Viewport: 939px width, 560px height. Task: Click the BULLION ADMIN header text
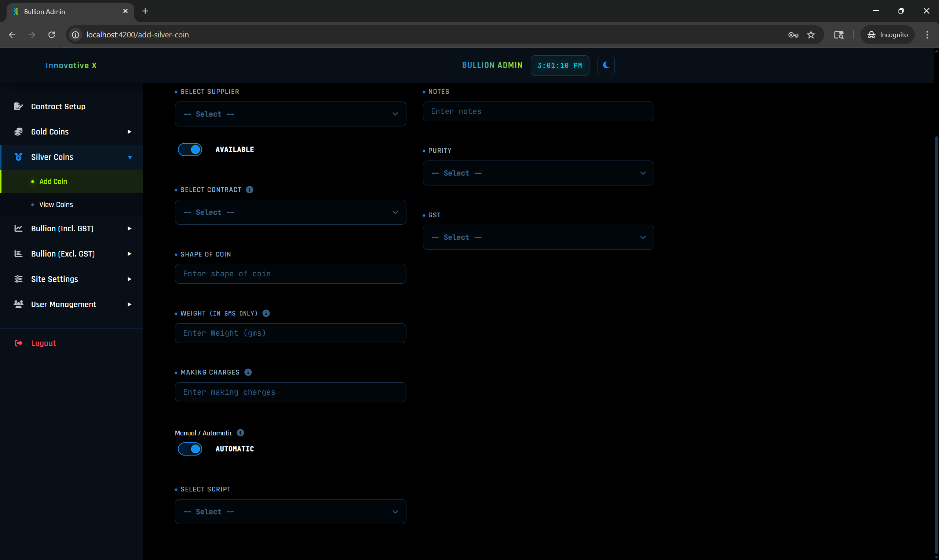click(x=492, y=65)
